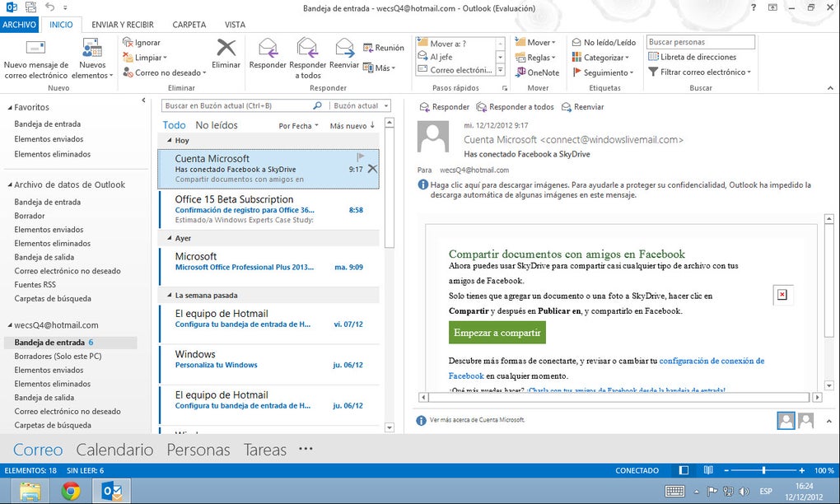Go to Calendario module

click(114, 450)
